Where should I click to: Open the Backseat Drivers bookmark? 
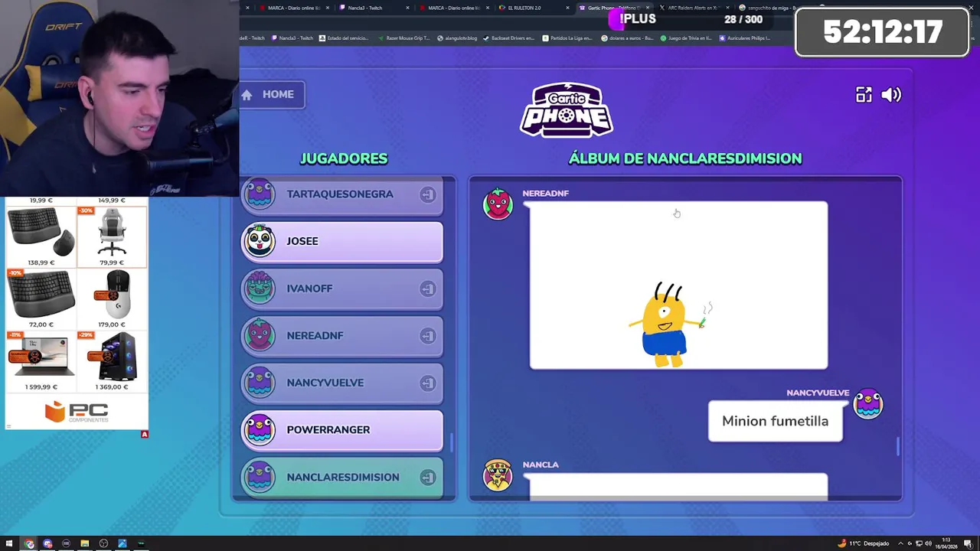click(509, 37)
